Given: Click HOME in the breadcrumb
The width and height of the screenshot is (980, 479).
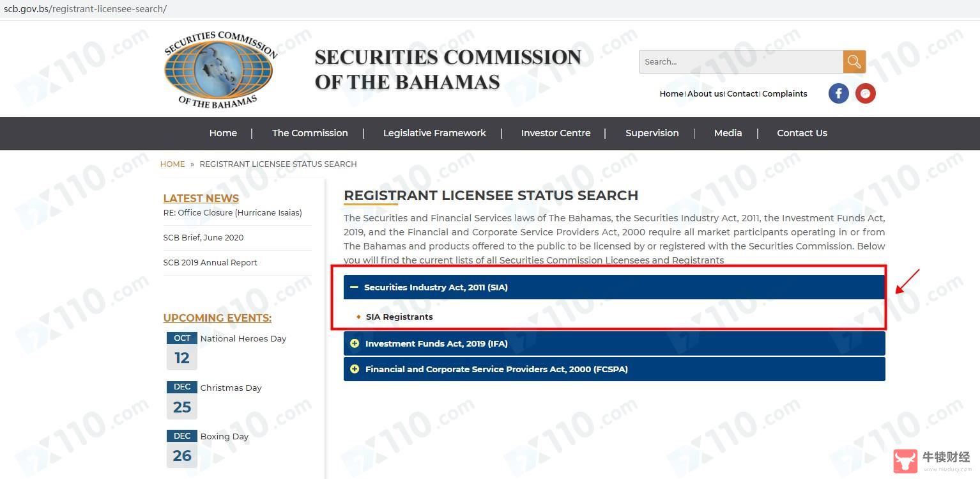Looking at the screenshot, I should [x=172, y=164].
